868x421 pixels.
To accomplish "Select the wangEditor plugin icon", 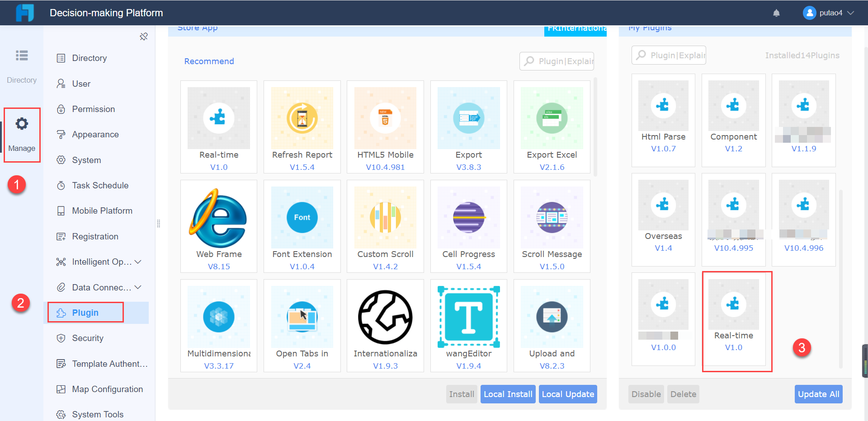I will tap(468, 317).
